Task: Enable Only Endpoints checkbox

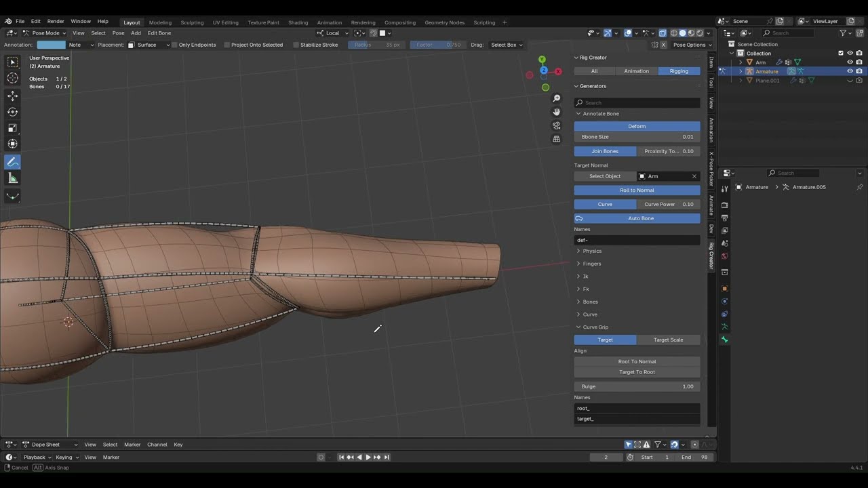Action: [x=174, y=45]
